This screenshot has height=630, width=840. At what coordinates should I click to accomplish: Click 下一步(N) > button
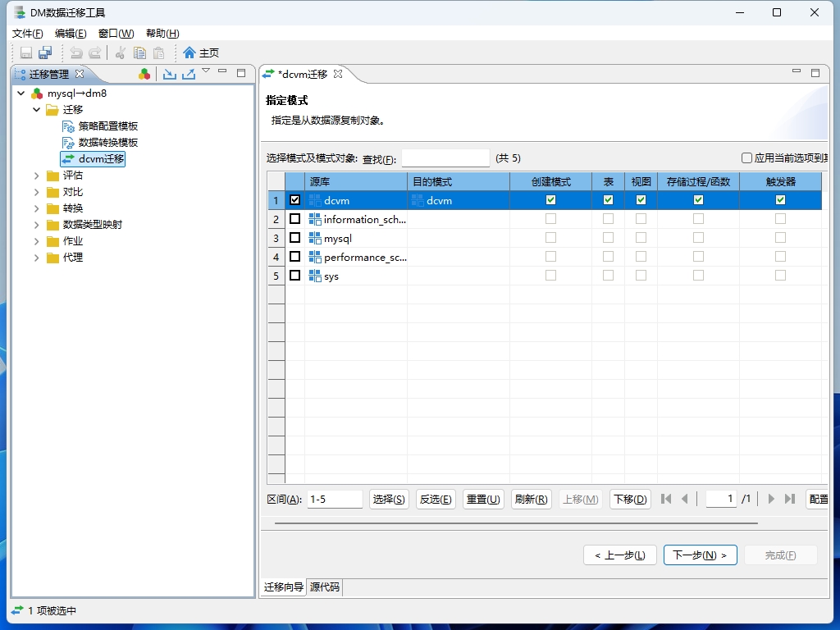(x=701, y=555)
